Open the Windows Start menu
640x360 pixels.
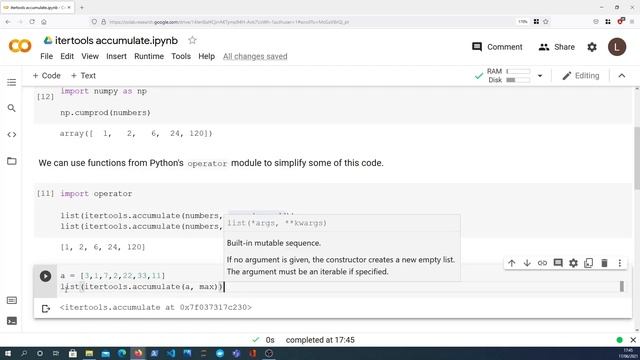(7, 353)
